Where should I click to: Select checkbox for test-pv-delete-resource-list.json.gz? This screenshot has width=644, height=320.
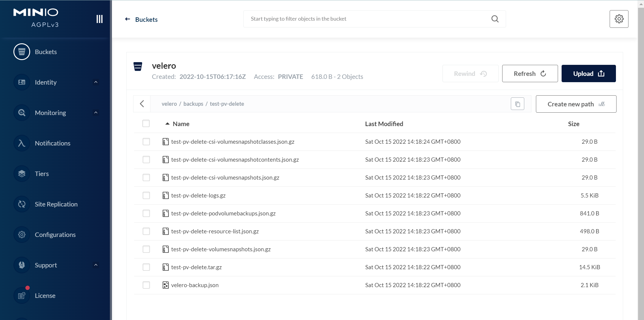point(146,231)
